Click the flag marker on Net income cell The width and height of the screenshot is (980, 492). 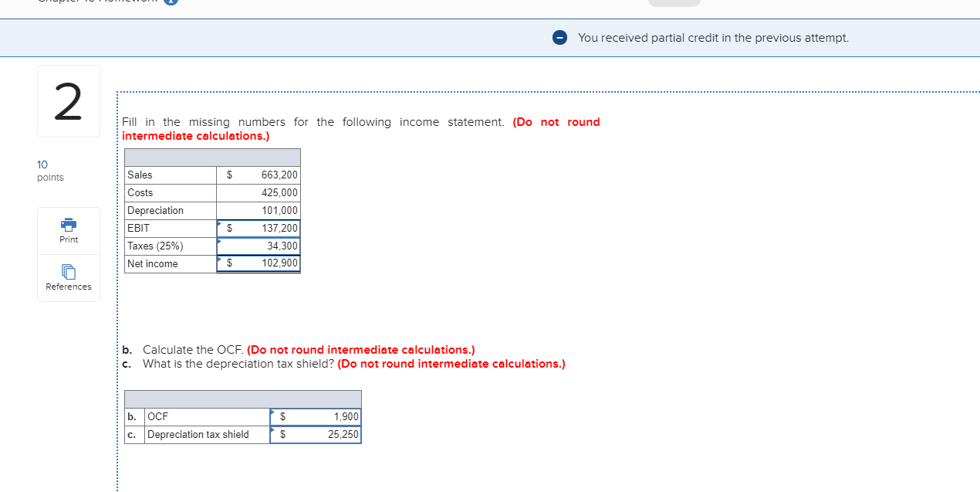(218, 260)
